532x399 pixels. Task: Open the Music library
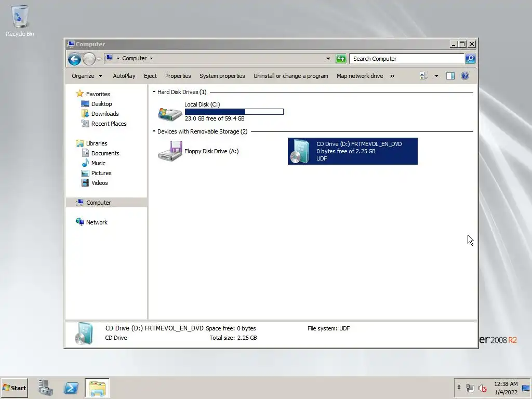98,163
